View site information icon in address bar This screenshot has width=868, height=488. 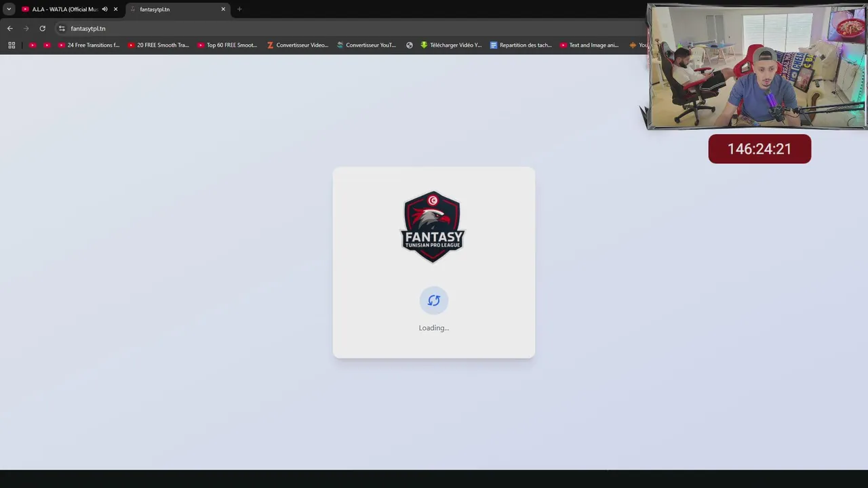(62, 28)
